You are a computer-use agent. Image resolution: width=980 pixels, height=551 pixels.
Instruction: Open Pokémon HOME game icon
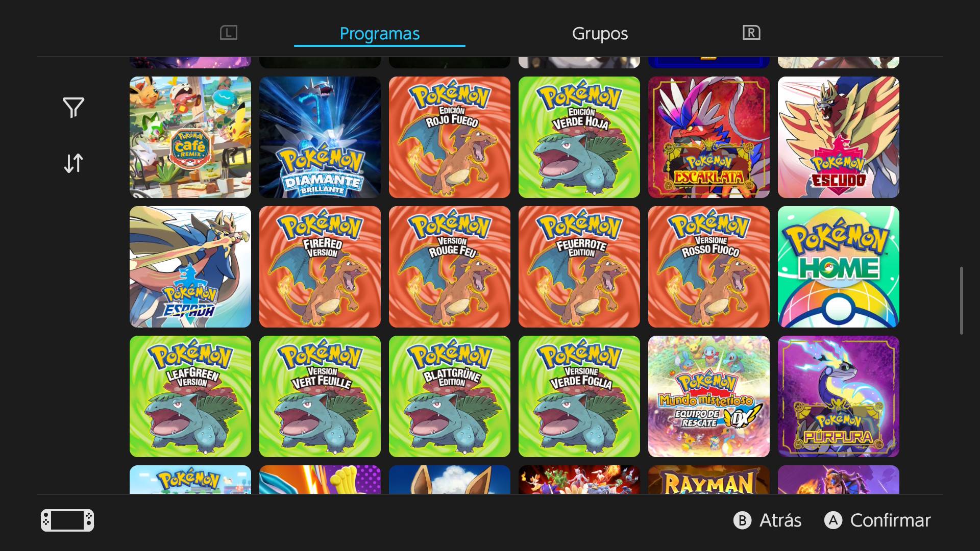pyautogui.click(x=838, y=267)
